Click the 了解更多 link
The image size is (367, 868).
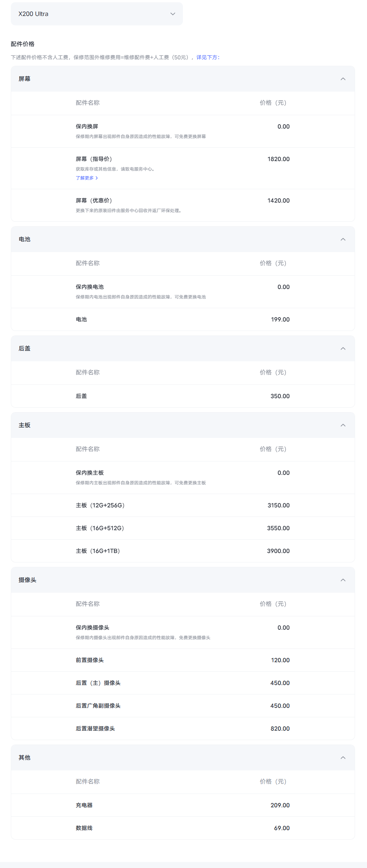coord(87,178)
